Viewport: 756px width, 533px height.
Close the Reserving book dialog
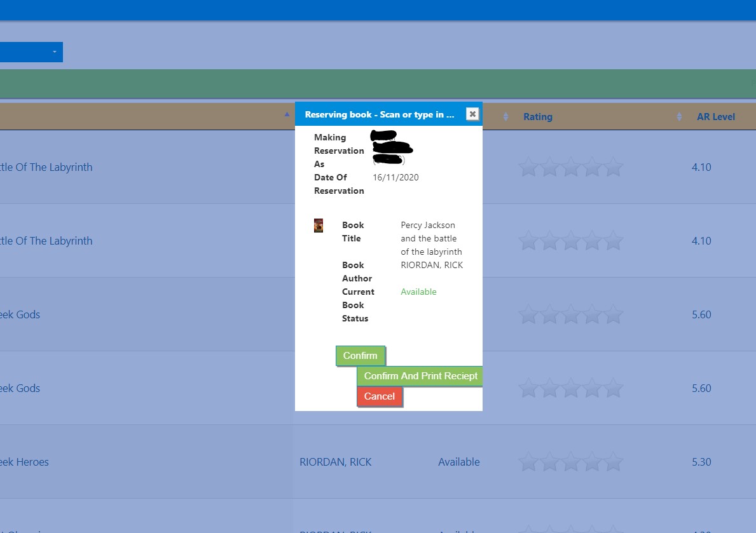point(472,114)
